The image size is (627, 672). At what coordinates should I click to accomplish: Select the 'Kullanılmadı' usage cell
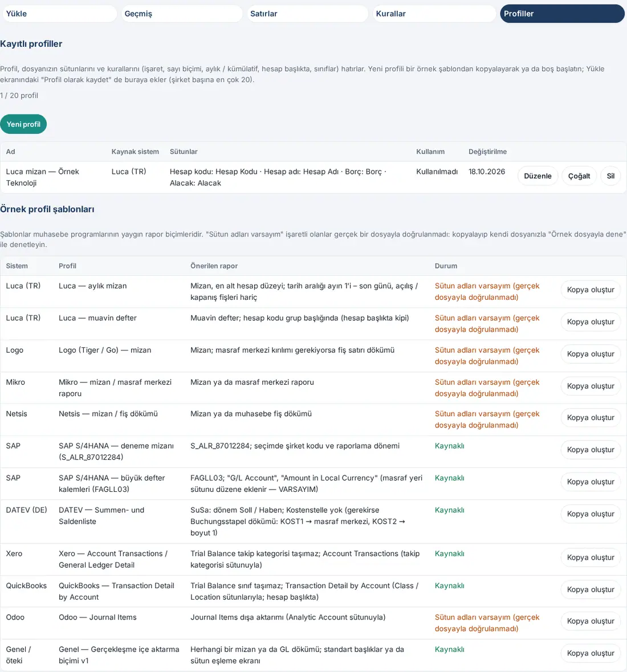tap(437, 172)
